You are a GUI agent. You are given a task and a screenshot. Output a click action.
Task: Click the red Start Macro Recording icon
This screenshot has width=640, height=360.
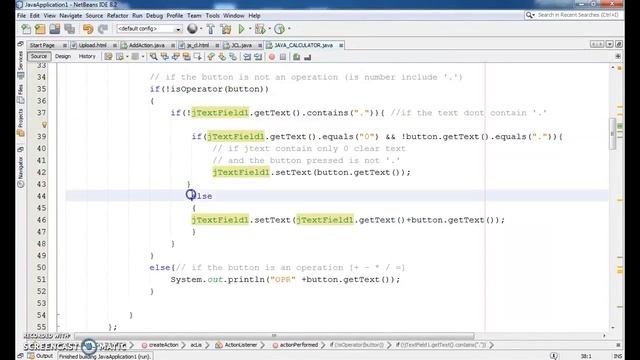point(272,57)
